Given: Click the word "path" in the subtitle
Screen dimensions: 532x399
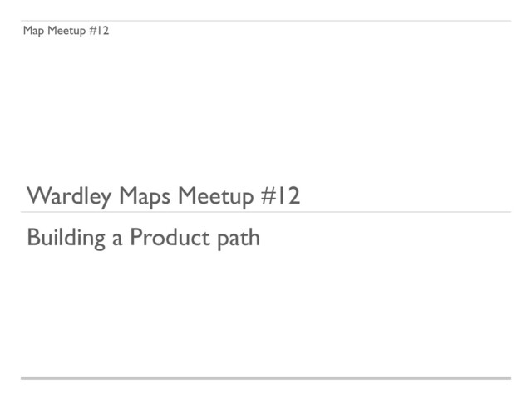Looking at the screenshot, I should 238,238.
